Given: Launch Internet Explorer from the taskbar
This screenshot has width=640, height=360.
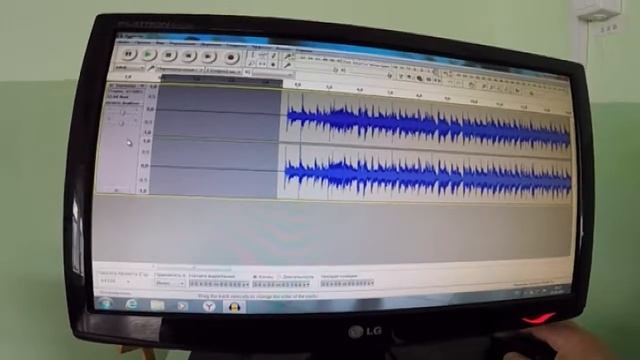Looking at the screenshot, I should (131, 304).
